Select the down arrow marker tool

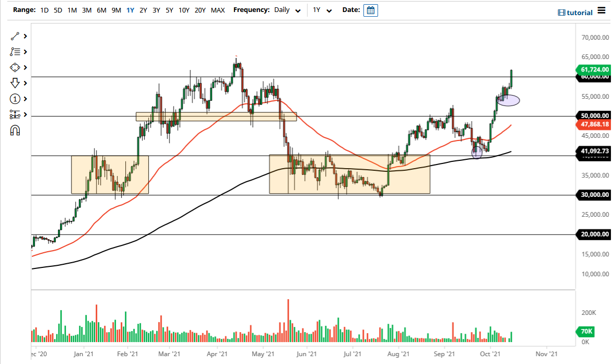click(x=15, y=83)
